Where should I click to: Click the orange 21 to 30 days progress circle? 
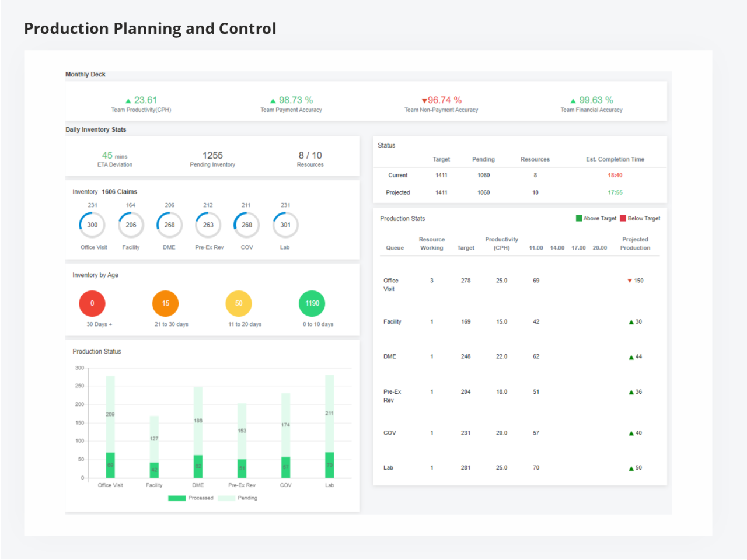point(165,303)
